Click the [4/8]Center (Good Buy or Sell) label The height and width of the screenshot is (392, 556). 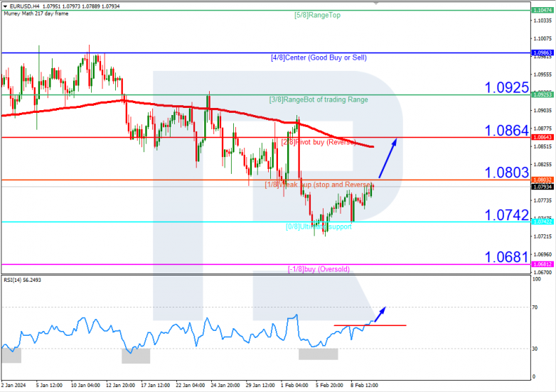click(x=319, y=58)
